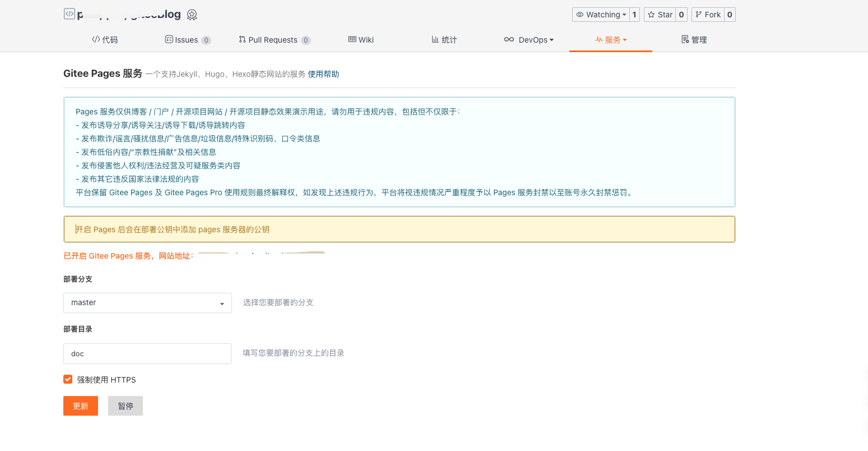The image size is (868, 451).
Task: Click the 部署目录 input field containing doc
Action: coord(147,354)
